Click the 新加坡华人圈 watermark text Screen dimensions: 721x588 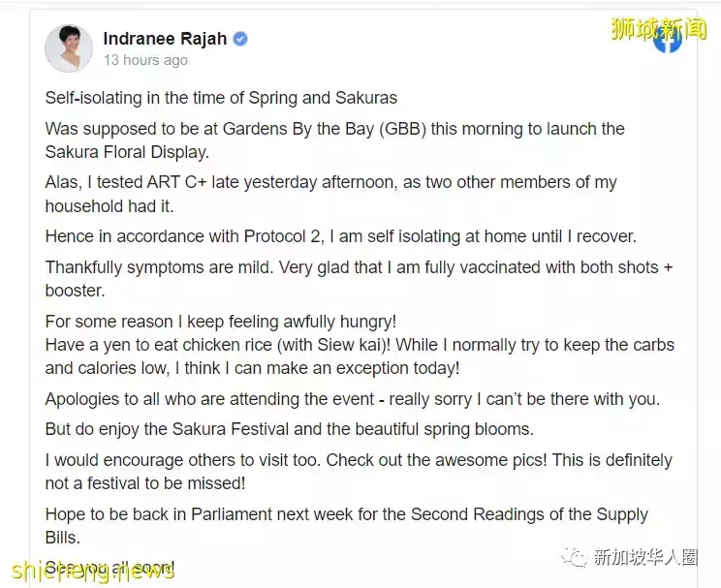point(645,557)
